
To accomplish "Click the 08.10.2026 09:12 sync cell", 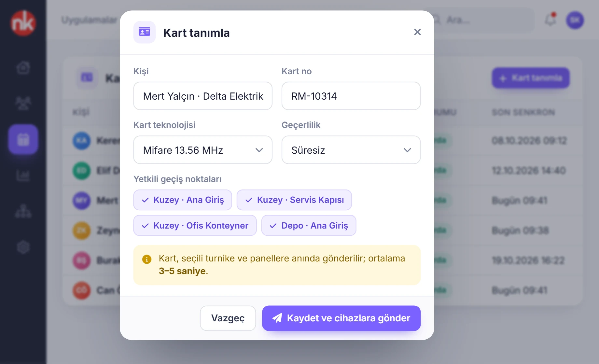I will coord(529,141).
